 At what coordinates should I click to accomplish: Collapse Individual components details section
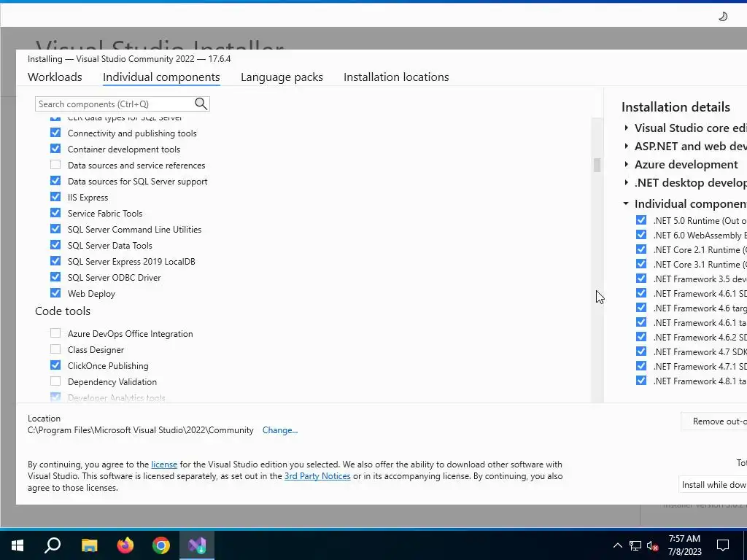coord(626,203)
